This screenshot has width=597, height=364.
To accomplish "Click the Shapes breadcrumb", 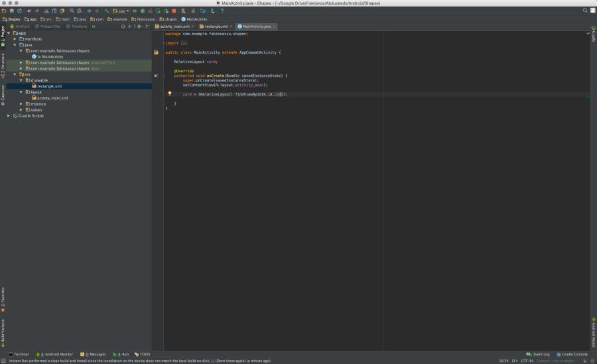I will pyautogui.click(x=11, y=19).
